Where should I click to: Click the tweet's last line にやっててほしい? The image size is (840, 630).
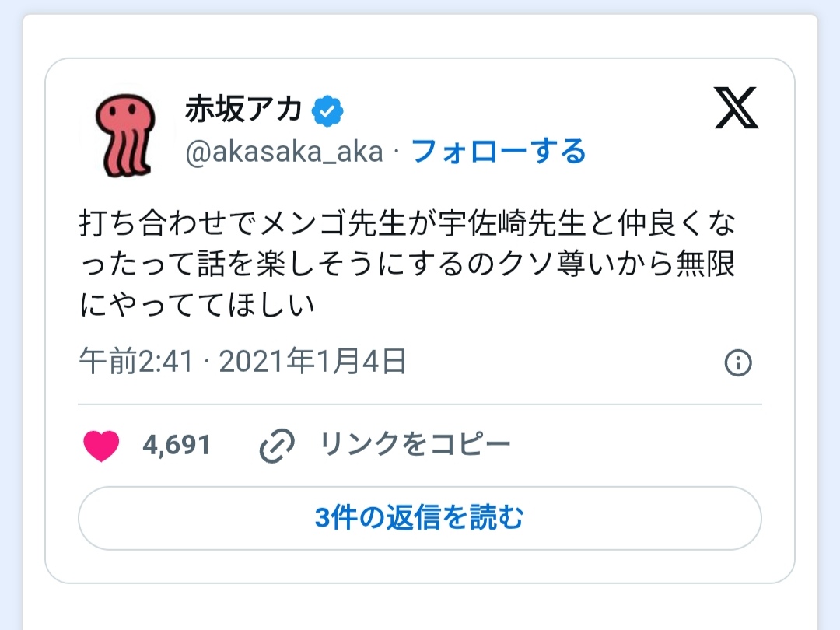click(x=198, y=305)
